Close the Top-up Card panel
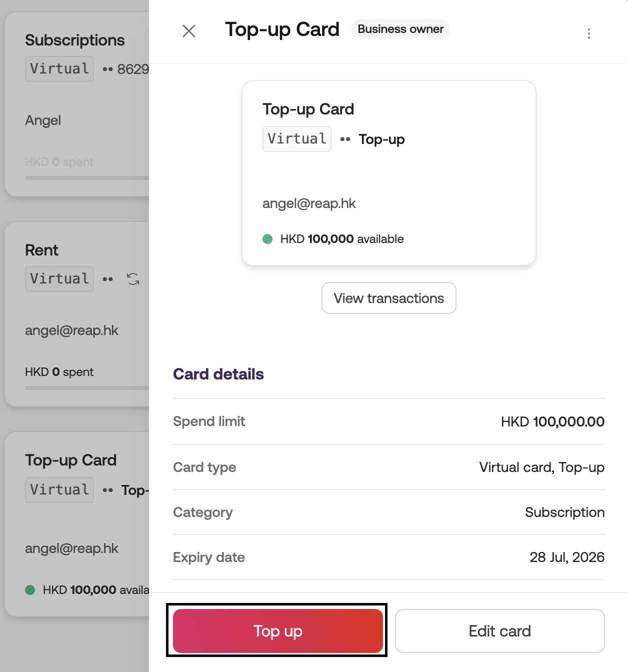Viewport: 628px width, 672px height. 189,31
